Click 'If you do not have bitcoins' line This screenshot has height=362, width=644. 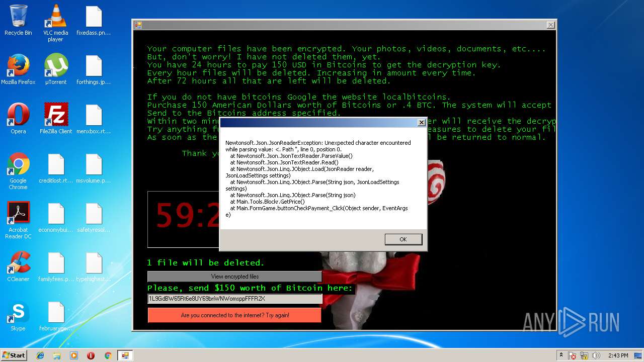[x=299, y=97]
